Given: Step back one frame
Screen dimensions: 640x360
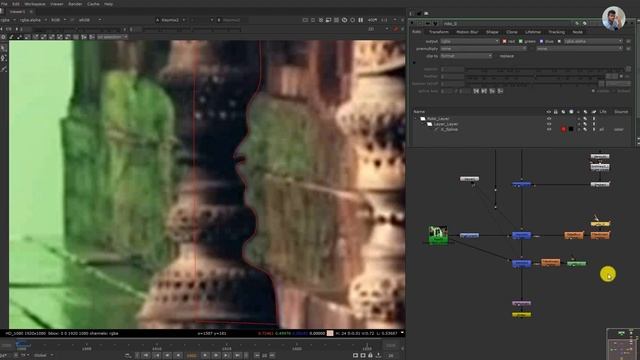Looking at the screenshot, I should [178, 356].
